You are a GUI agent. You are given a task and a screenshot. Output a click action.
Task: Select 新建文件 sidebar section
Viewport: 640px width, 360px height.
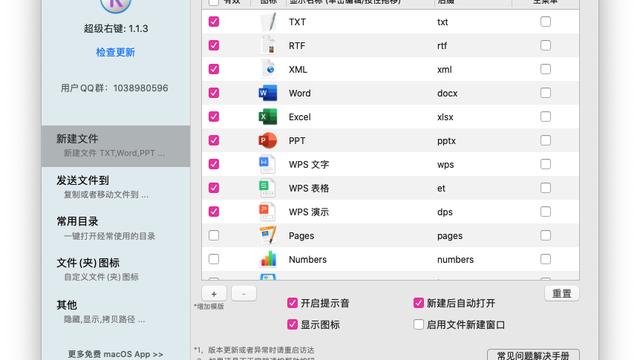click(x=116, y=146)
